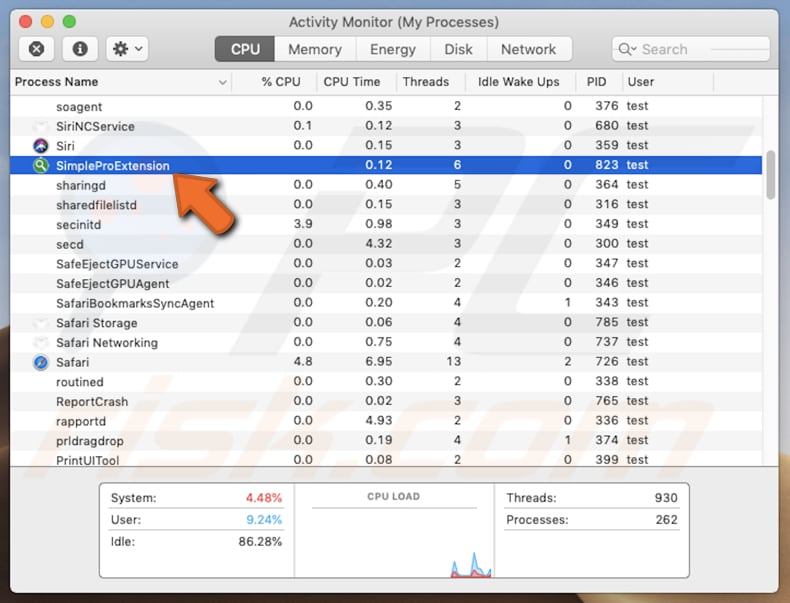Select the soagent process row
Screen dimensions: 790x603
(386, 106)
